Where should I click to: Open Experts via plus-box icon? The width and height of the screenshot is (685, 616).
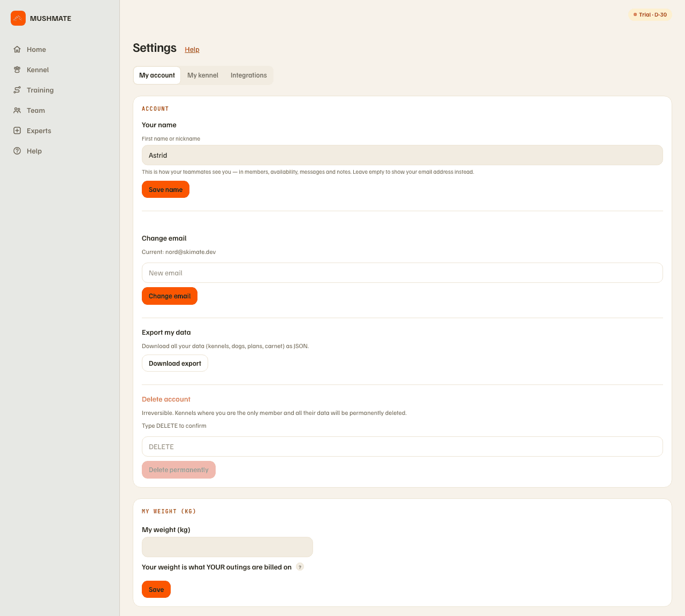pyautogui.click(x=17, y=130)
